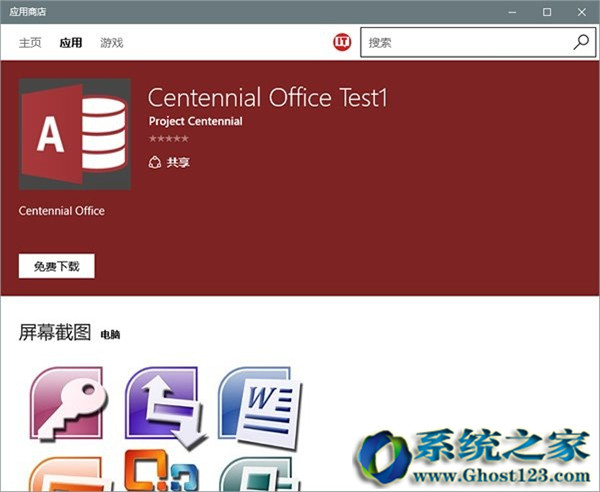Go to the 主页 tab
Viewport: 600px width, 492px height.
coord(30,42)
